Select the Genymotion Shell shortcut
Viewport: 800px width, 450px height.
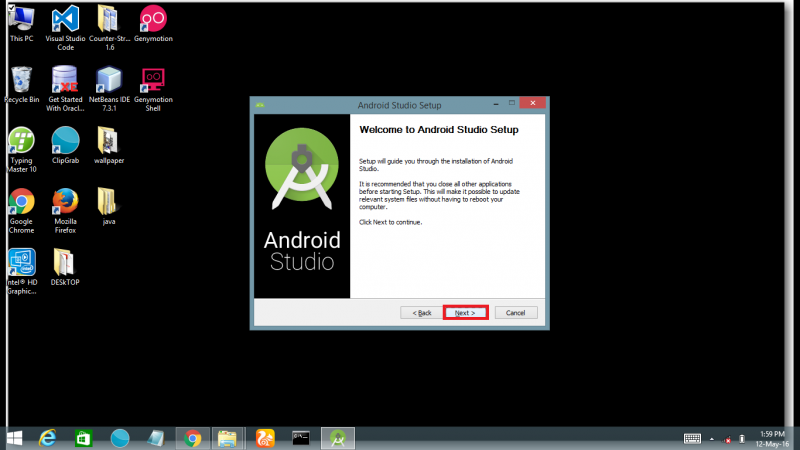[x=153, y=89]
